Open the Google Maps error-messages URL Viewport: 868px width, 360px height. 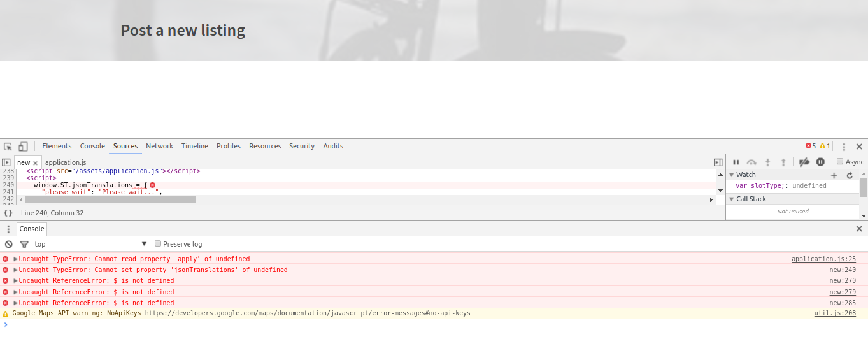pyautogui.click(x=308, y=313)
